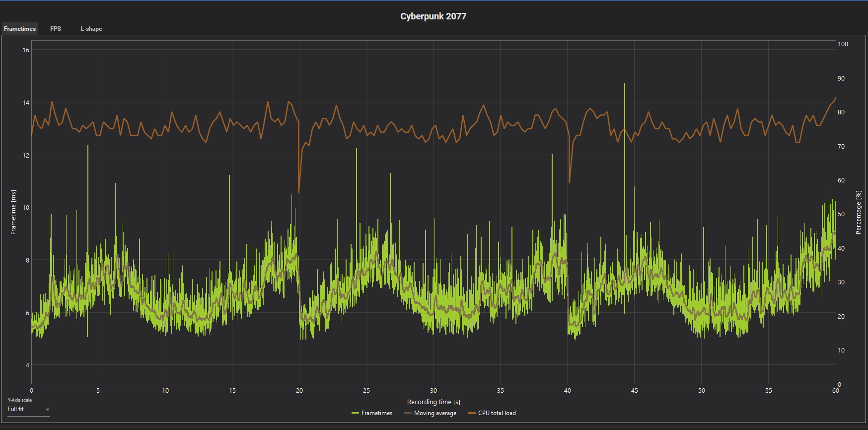Click the Frametime [ms] axis label
The image size is (868, 430).
13,212
